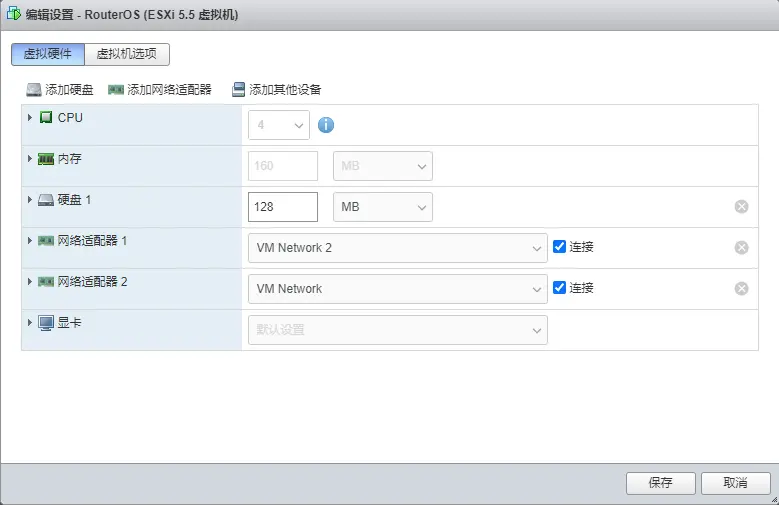Click the network adapter 2 card icon
The image size is (779, 505).
[46, 282]
